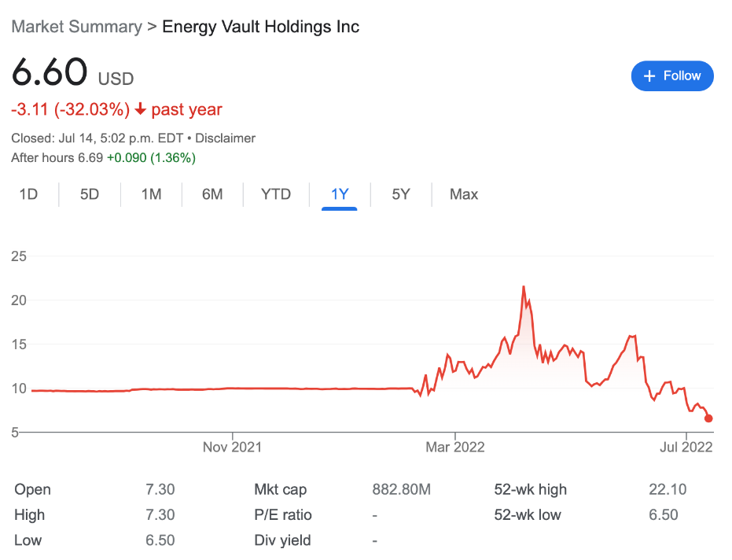The height and width of the screenshot is (560, 732).
Task: Click the red endpoint dot on chart
Action: click(x=708, y=418)
